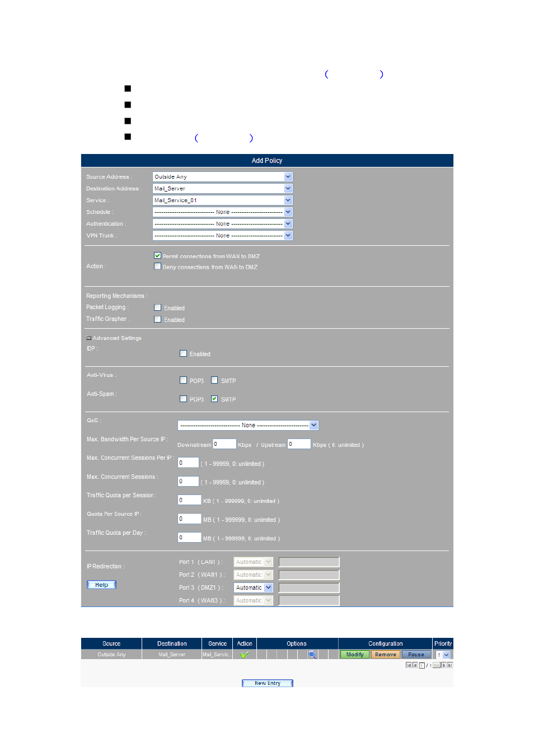Open Source Address dropdown
The image size is (534, 756).
coord(223,177)
